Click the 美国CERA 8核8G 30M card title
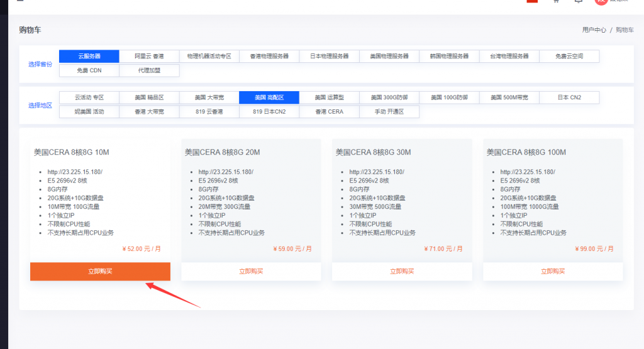 click(373, 152)
